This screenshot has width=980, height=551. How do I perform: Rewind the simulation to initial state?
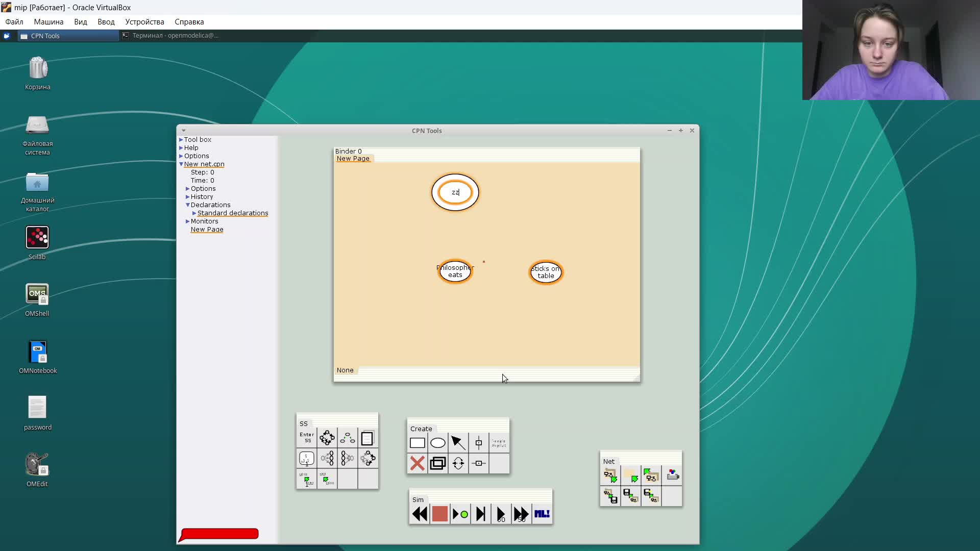[x=420, y=514]
